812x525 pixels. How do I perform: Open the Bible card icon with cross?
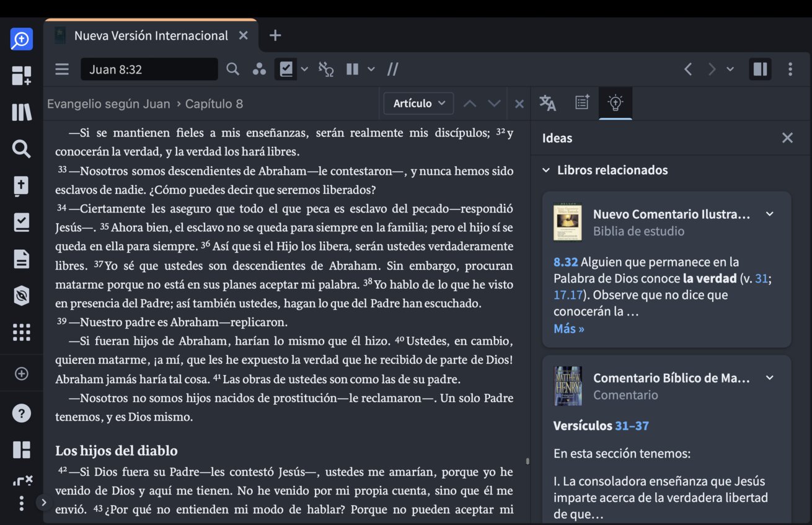tap(21, 185)
